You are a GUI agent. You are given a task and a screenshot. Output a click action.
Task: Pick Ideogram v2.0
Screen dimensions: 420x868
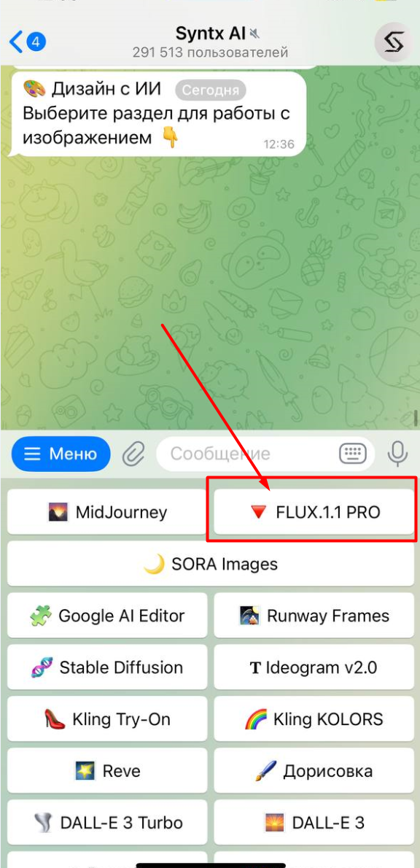tap(314, 667)
